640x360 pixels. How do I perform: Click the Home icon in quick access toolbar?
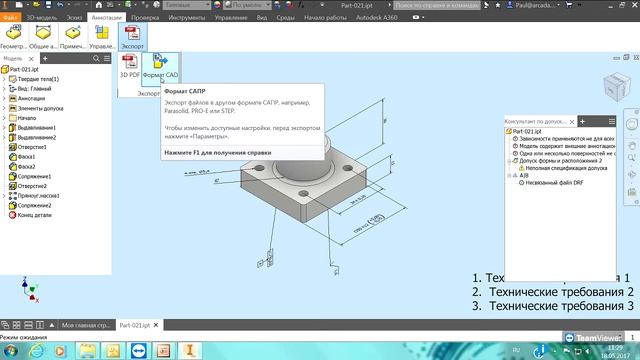pos(99,5)
